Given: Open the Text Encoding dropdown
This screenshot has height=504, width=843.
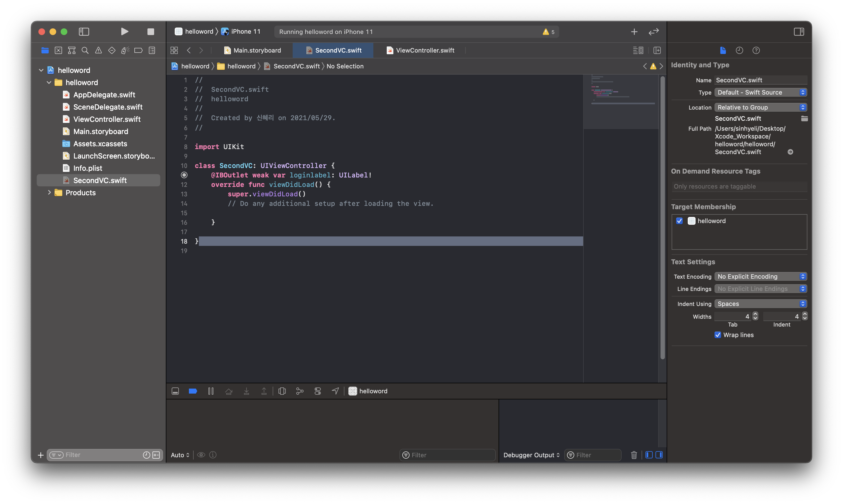Looking at the screenshot, I should 760,276.
